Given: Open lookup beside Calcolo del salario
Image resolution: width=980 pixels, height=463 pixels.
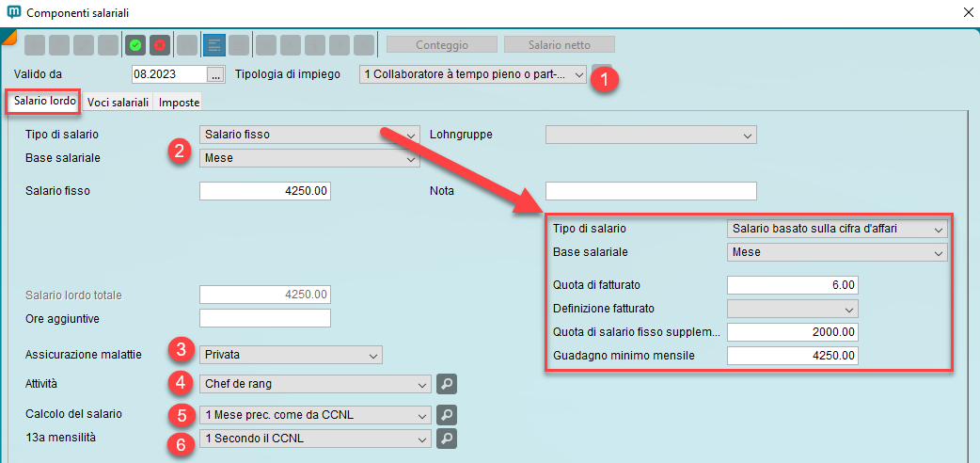Looking at the screenshot, I should pyautogui.click(x=447, y=414).
